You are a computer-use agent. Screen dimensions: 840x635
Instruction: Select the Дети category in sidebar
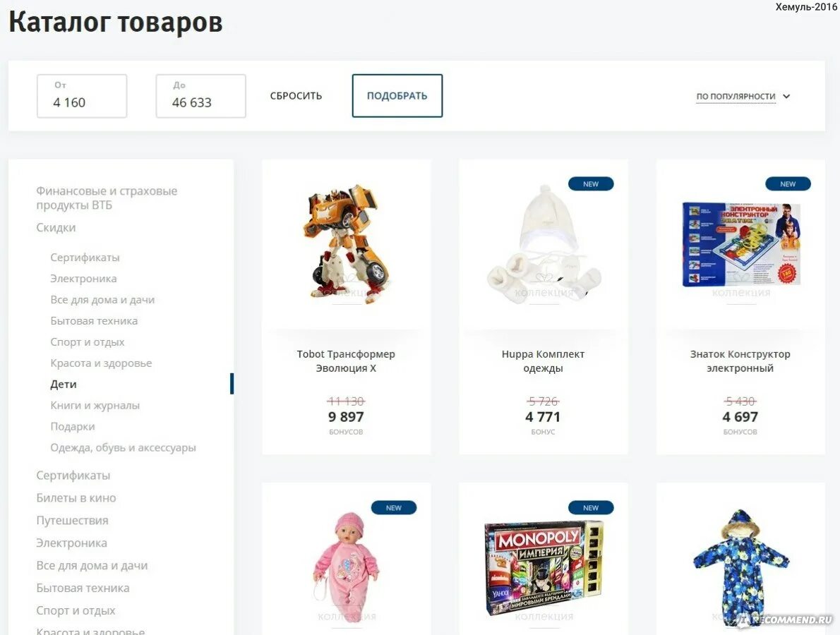click(x=64, y=384)
